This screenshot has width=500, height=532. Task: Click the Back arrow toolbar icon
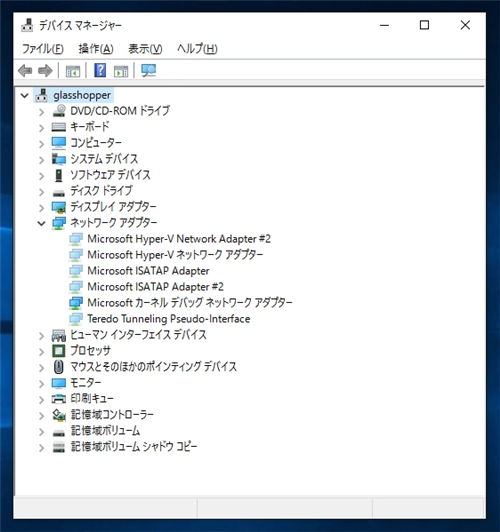pyautogui.click(x=25, y=71)
